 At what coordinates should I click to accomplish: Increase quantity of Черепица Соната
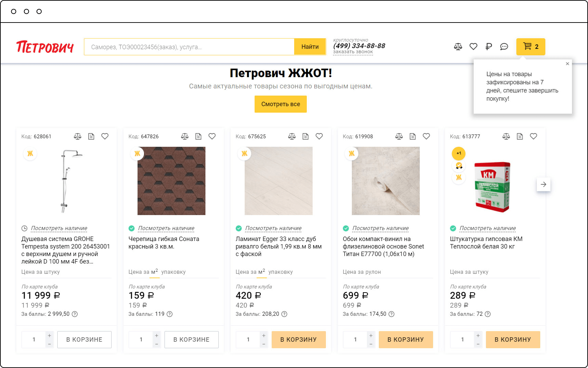157,336
